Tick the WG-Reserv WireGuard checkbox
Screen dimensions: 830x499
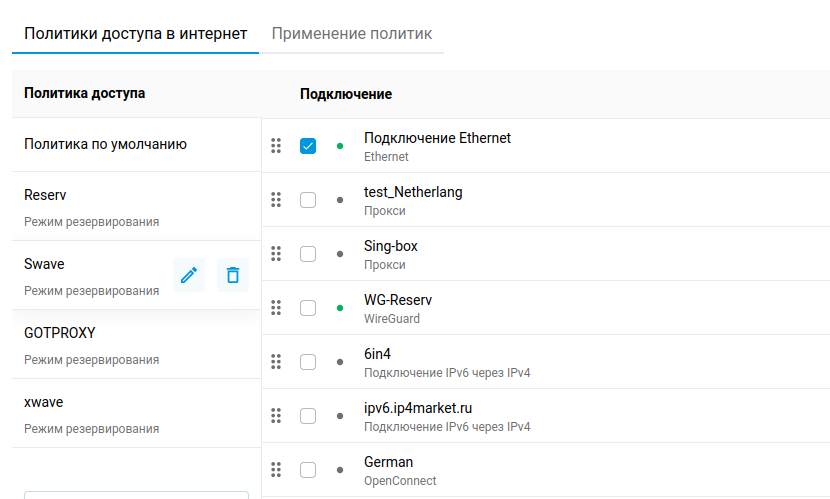pyautogui.click(x=308, y=308)
